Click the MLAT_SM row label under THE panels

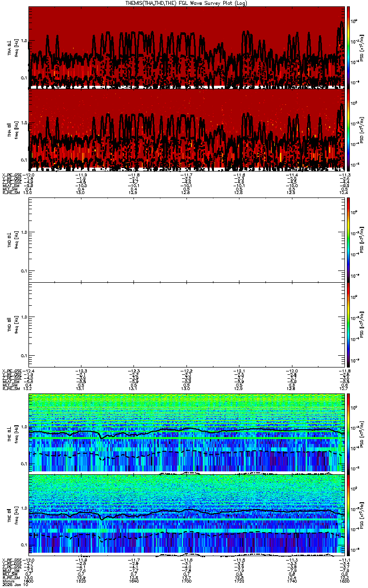click(x=11, y=571)
